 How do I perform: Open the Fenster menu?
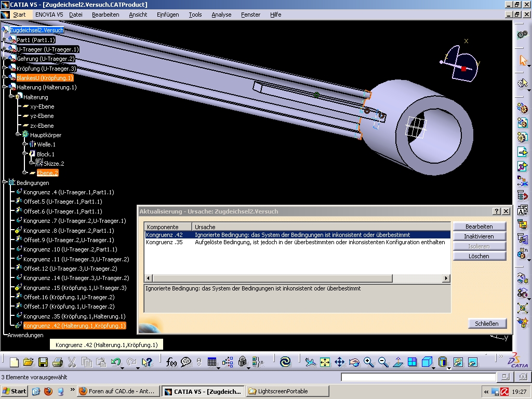click(251, 15)
